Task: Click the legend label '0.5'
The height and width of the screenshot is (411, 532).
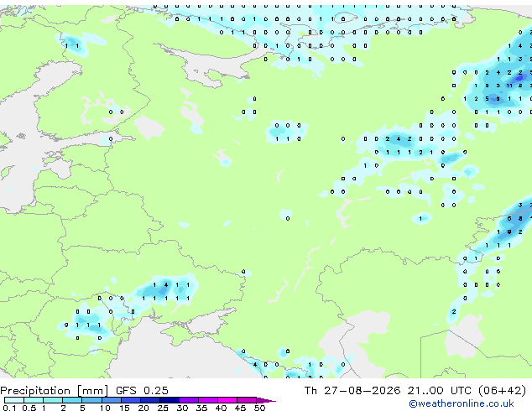Action: click(29, 408)
